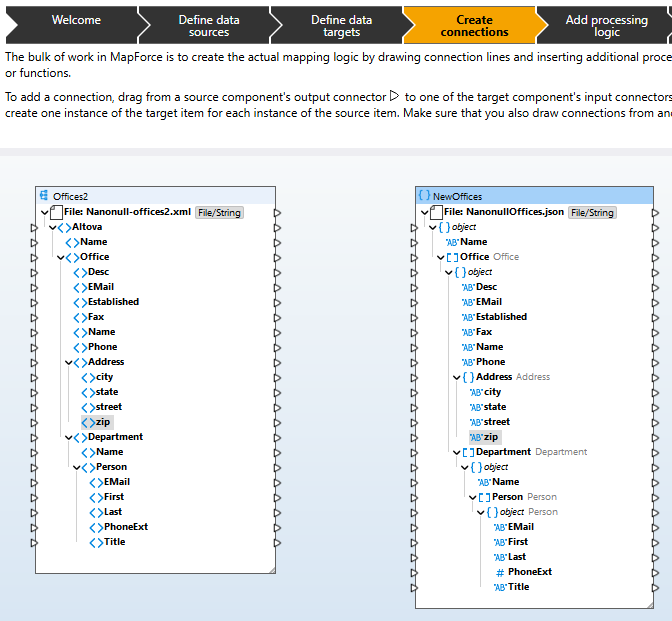This screenshot has height=621, width=672.
Task: Select the Title item in NewOffices
Action: coord(518,587)
